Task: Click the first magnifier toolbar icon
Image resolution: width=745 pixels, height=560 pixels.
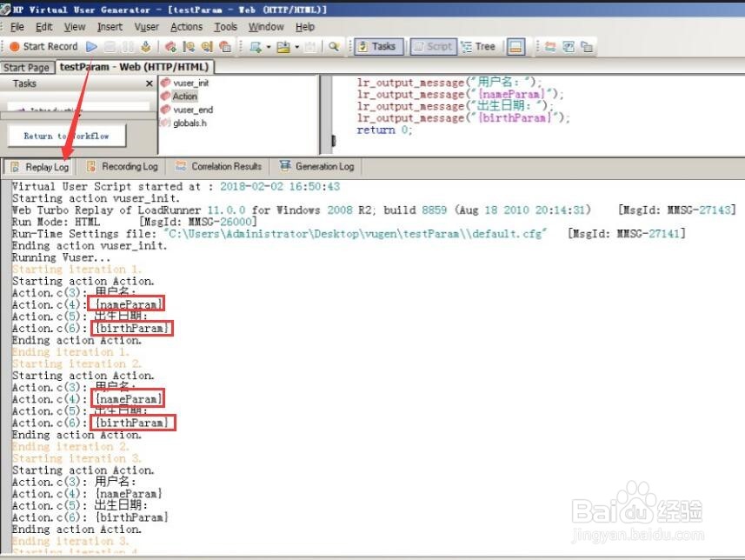Action: point(189,46)
